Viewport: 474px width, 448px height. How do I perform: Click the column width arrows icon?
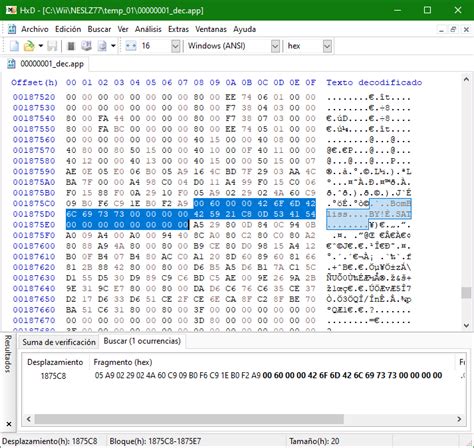coord(131,46)
